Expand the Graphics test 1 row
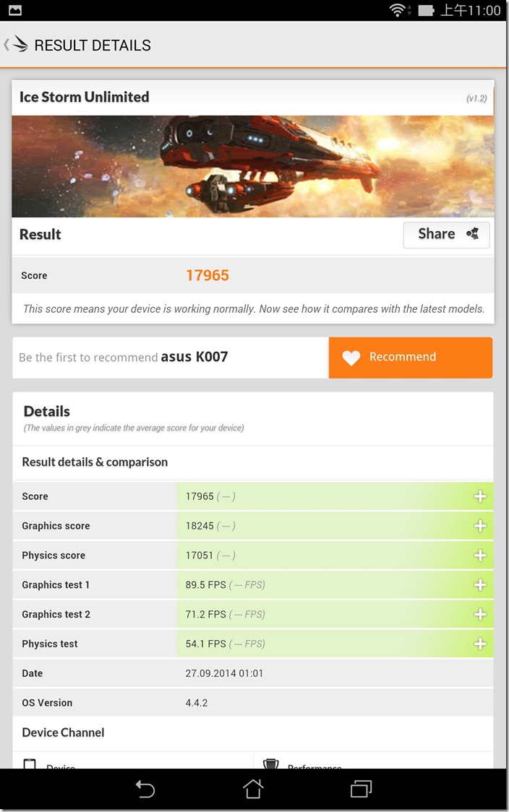This screenshot has width=509, height=812. click(479, 584)
